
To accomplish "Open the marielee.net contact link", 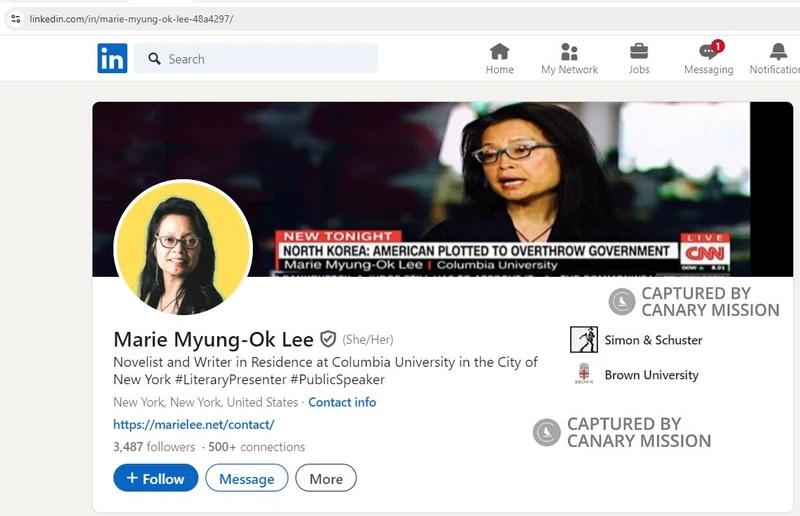I will (194, 425).
